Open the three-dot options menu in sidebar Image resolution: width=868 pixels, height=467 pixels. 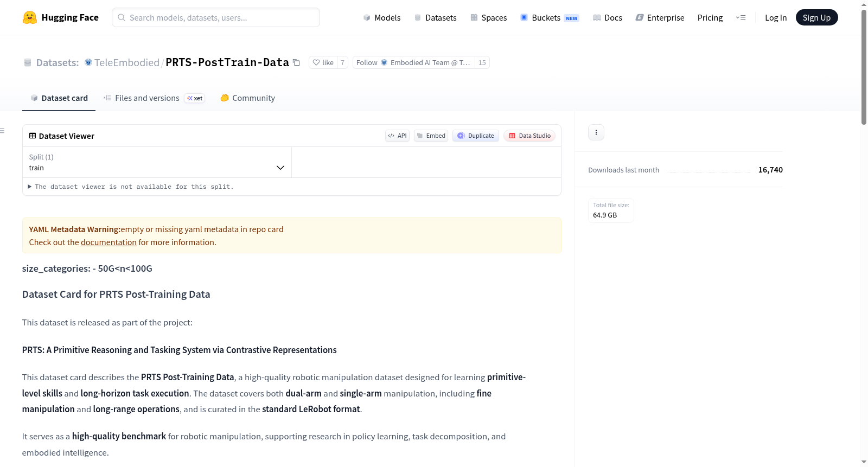pos(596,132)
